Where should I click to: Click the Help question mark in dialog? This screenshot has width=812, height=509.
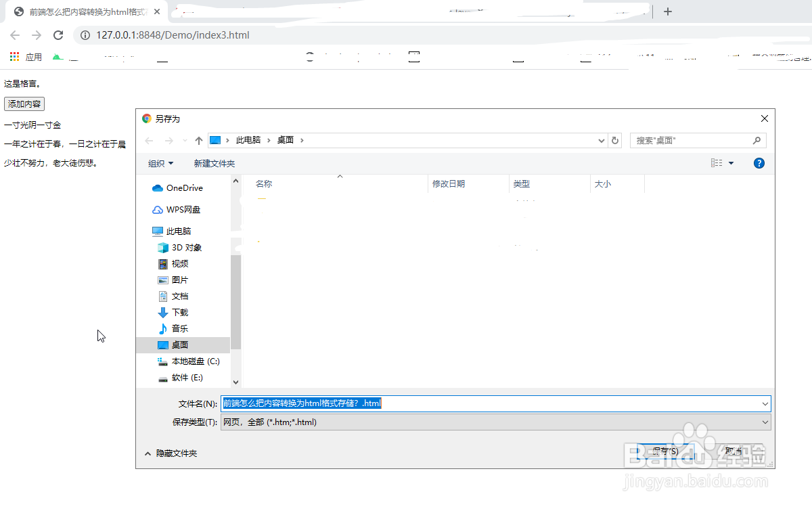[x=759, y=162]
